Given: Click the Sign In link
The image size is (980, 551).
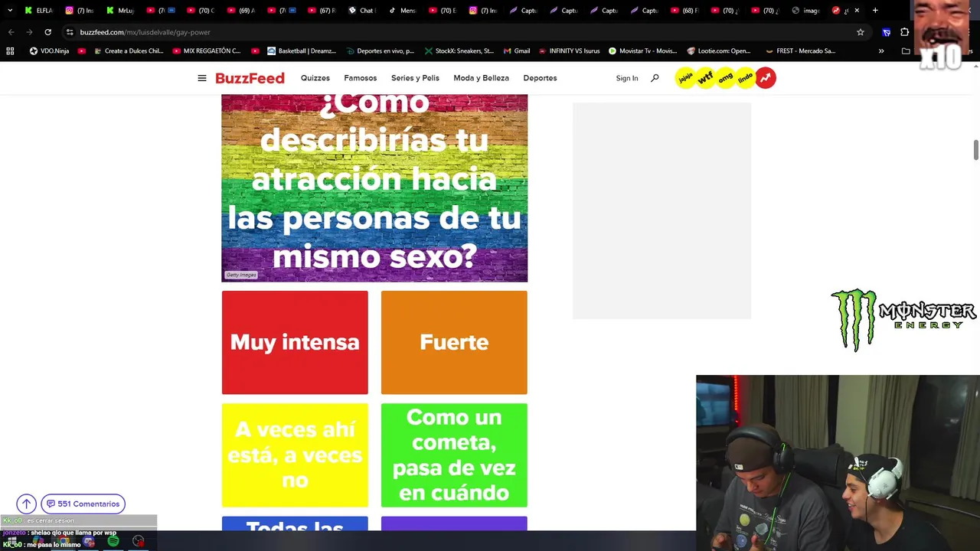Looking at the screenshot, I should [627, 78].
